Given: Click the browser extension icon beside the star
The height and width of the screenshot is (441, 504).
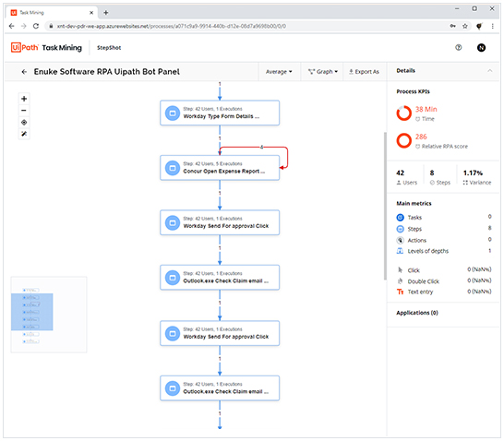Looking at the screenshot, I should click(479, 26).
